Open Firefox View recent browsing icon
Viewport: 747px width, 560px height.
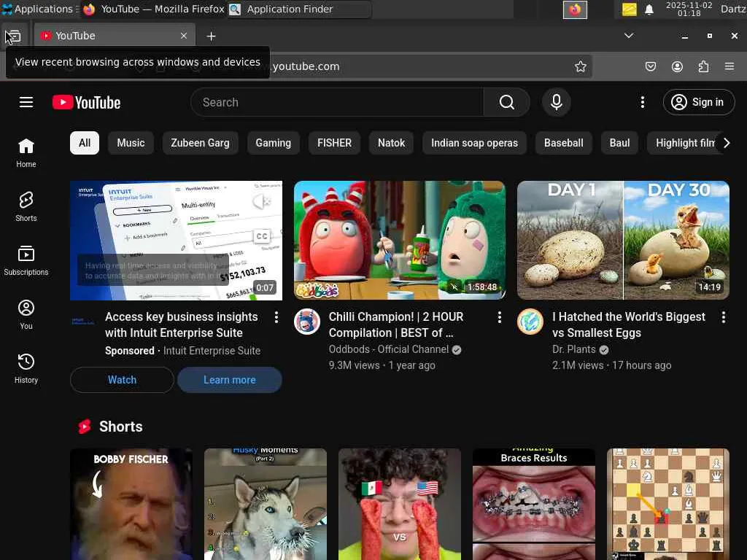tap(13, 36)
